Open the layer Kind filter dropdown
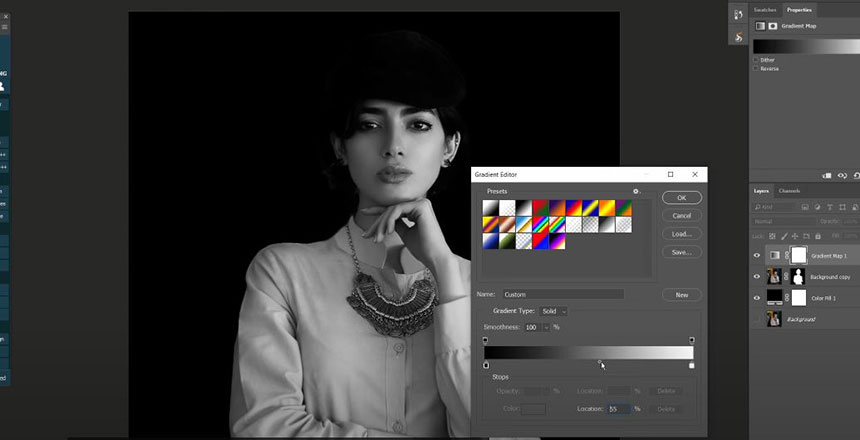Screen dimensions: 860x440 [773, 207]
